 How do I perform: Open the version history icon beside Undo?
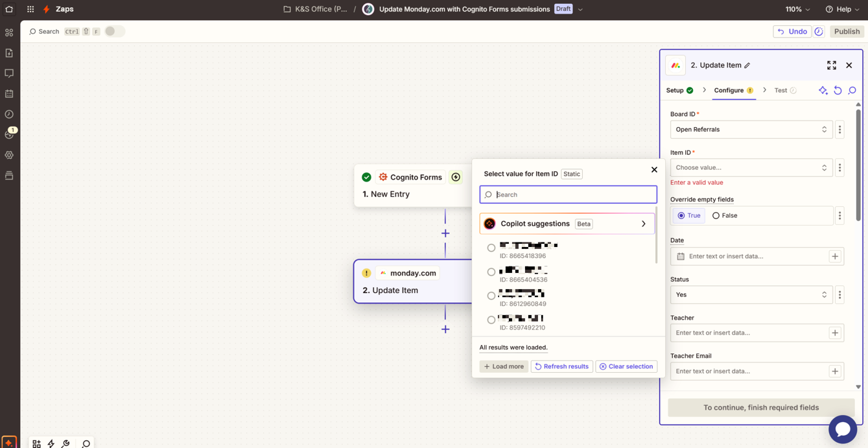click(x=819, y=31)
